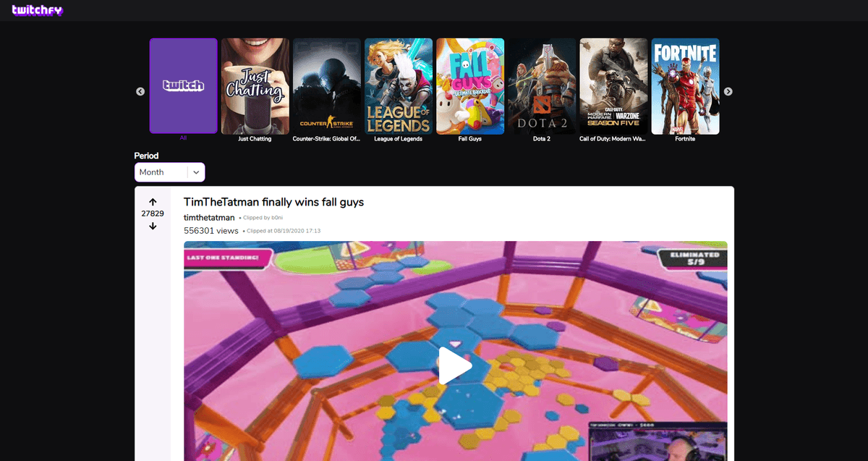The width and height of the screenshot is (868, 461).
Task: Click the 'Counter-Strike: Global Of...' caption
Action: tap(327, 139)
